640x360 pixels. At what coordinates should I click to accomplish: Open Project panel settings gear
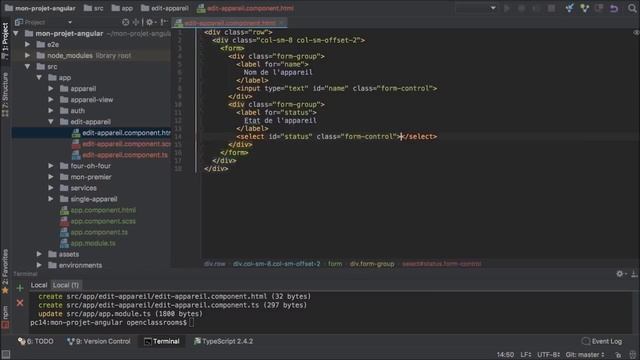150,22
